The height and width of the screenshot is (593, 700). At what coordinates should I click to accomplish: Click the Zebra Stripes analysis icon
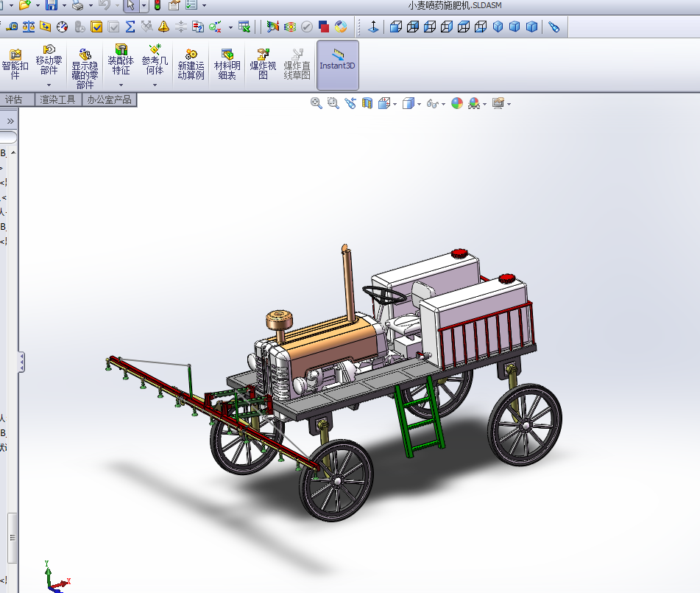tap(290, 27)
